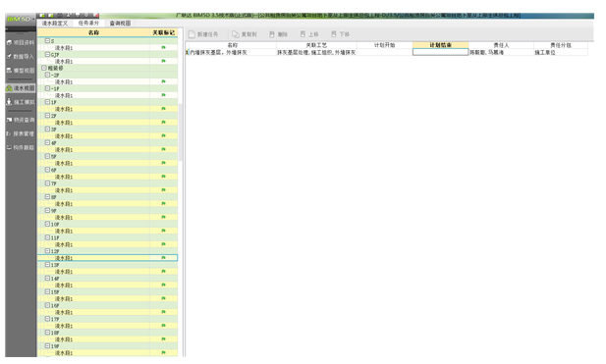
Task: Click the 关联工艺 task table header
Action: click(x=316, y=45)
